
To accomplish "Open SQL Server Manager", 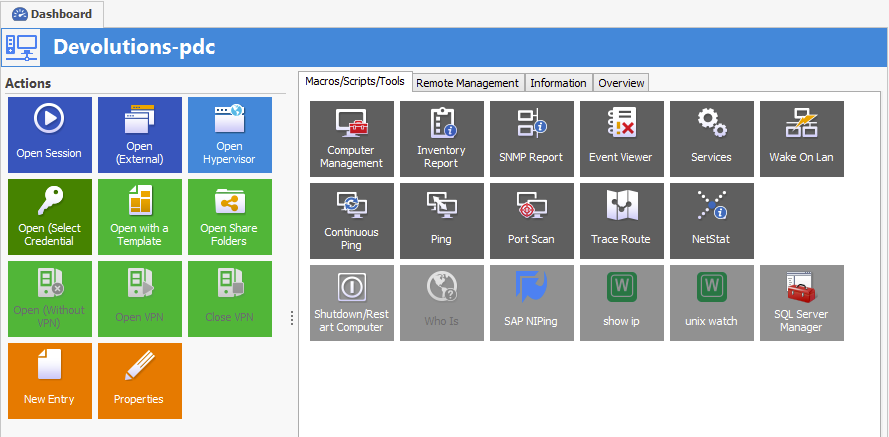I will [801, 302].
